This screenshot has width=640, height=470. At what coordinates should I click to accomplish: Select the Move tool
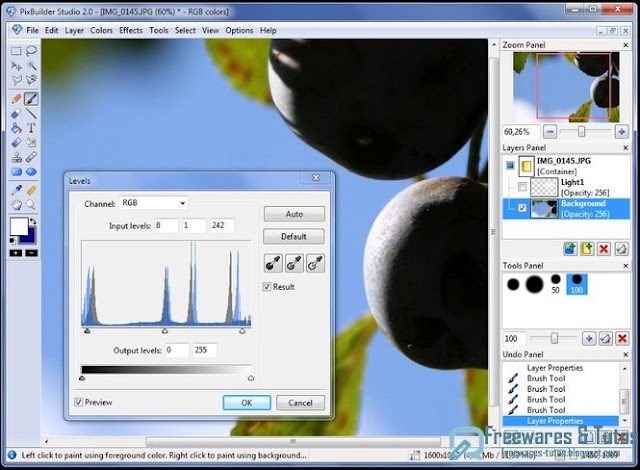tap(16, 65)
